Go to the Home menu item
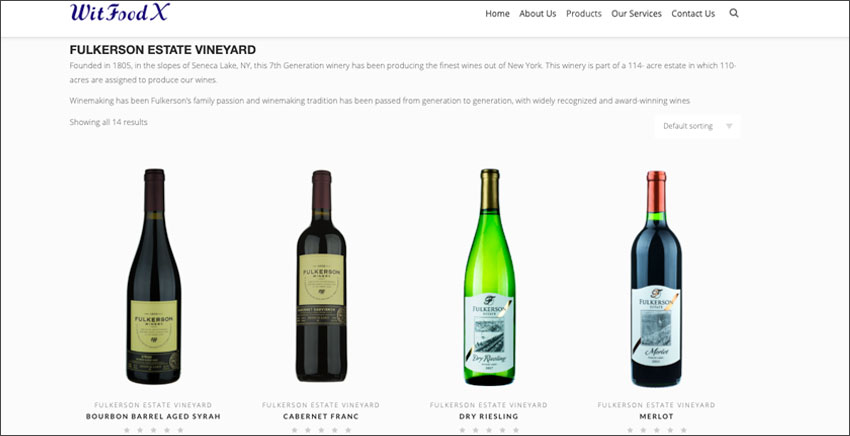 click(x=497, y=14)
